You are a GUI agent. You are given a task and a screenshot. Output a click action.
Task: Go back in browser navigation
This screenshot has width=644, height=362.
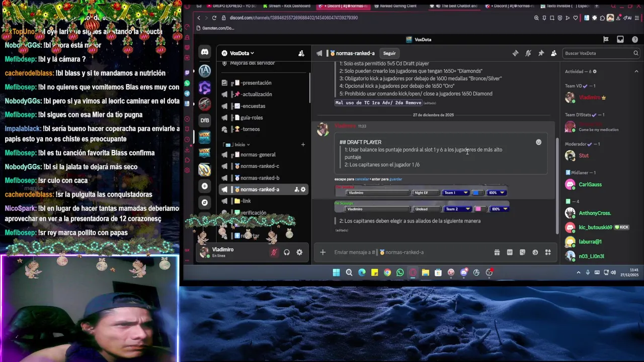(198, 18)
